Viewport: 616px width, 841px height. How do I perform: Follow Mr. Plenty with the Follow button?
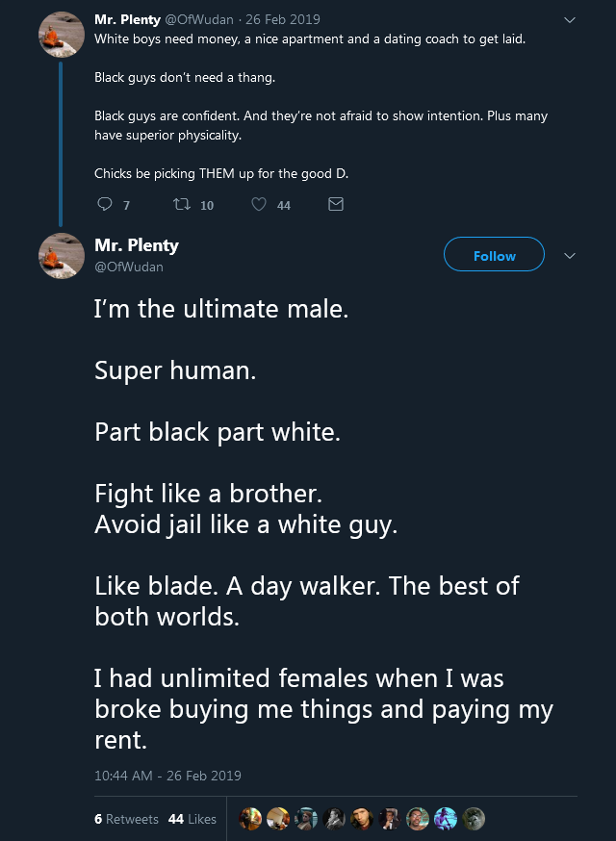tap(494, 256)
